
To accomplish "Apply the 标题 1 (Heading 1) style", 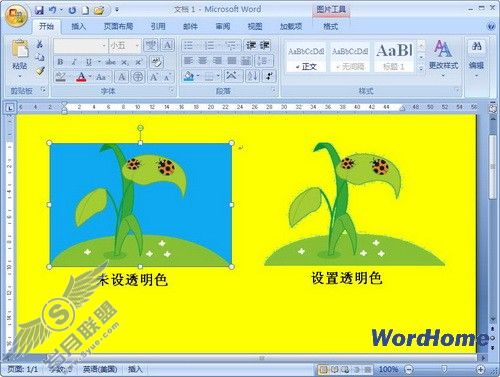I will tap(394, 57).
